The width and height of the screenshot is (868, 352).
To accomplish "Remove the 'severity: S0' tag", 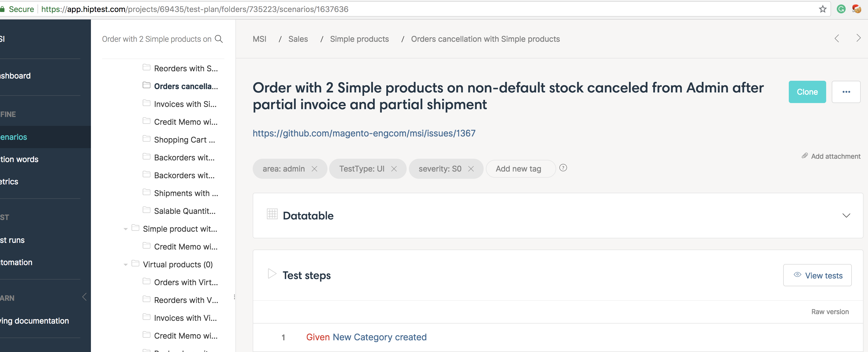I will [471, 169].
